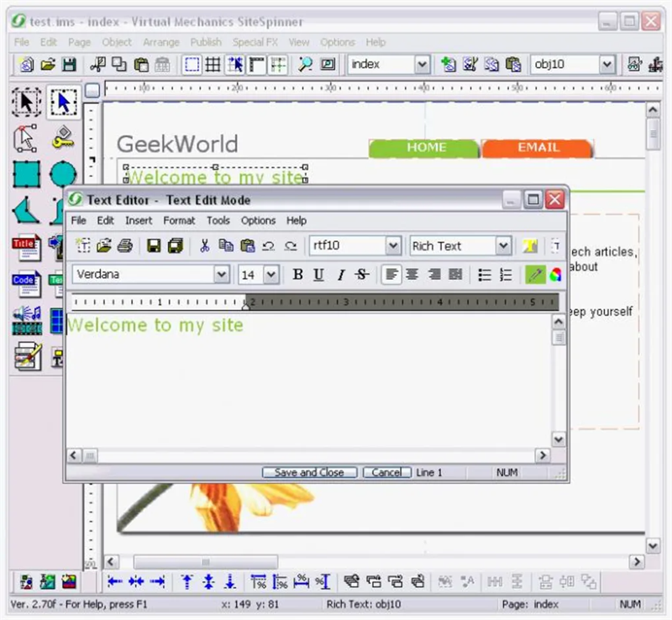
Task: Print from Text Editor toolbar
Action: click(x=125, y=246)
